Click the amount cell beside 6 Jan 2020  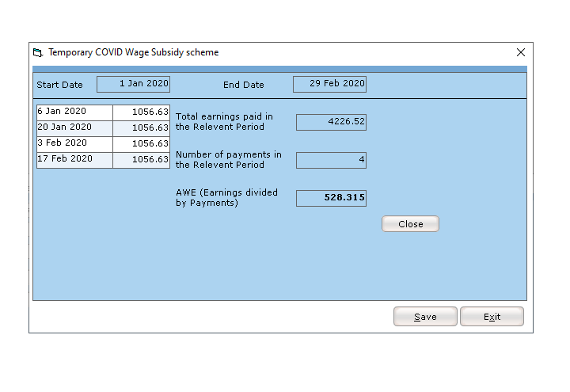141,112
